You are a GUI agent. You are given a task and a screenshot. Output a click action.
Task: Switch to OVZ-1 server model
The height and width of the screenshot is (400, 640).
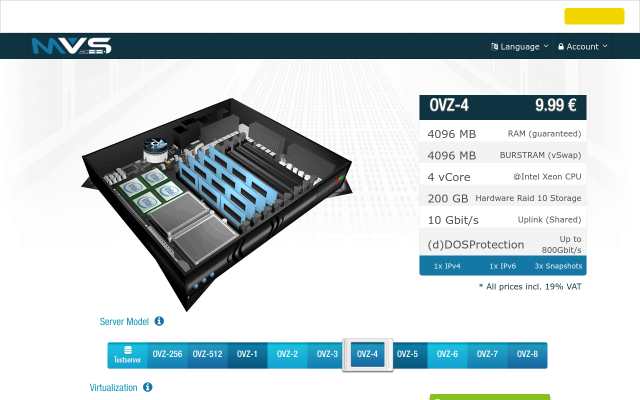247,355
